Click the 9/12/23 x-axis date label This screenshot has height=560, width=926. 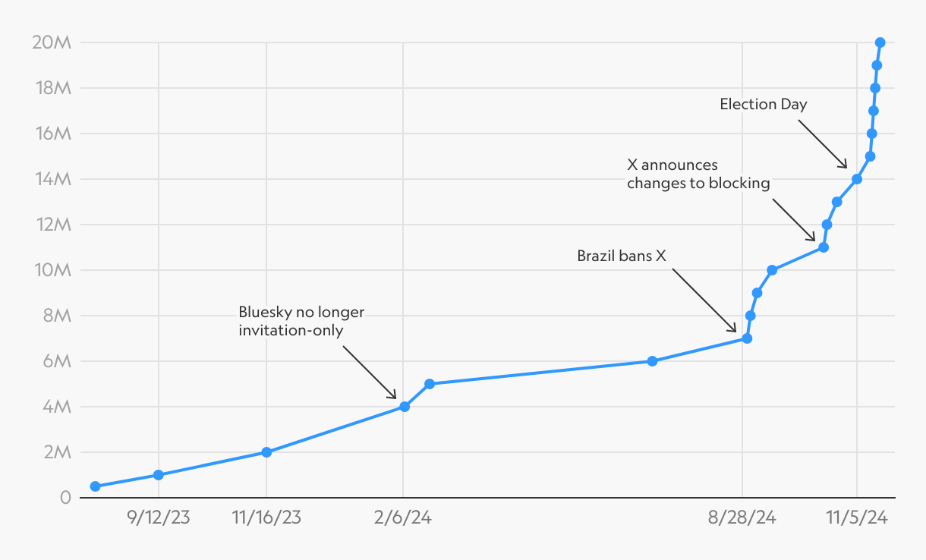pos(159,518)
